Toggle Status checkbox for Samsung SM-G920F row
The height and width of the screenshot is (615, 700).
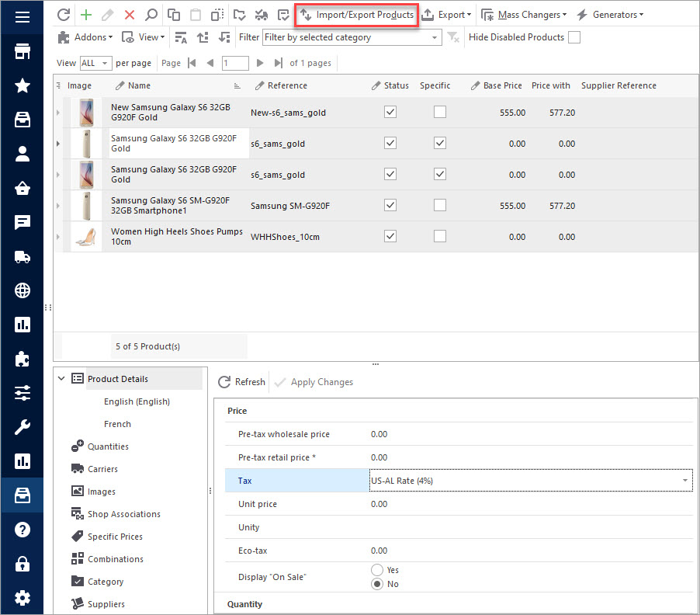click(x=390, y=206)
